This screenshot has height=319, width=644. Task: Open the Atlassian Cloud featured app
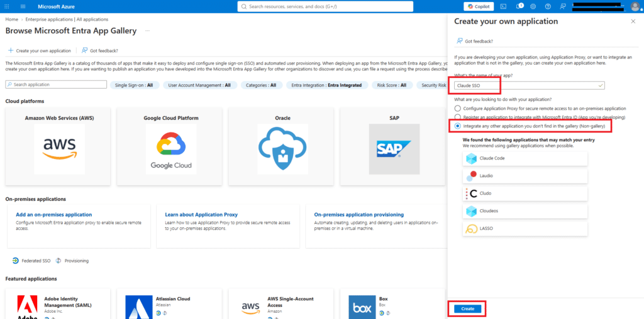[170, 304]
